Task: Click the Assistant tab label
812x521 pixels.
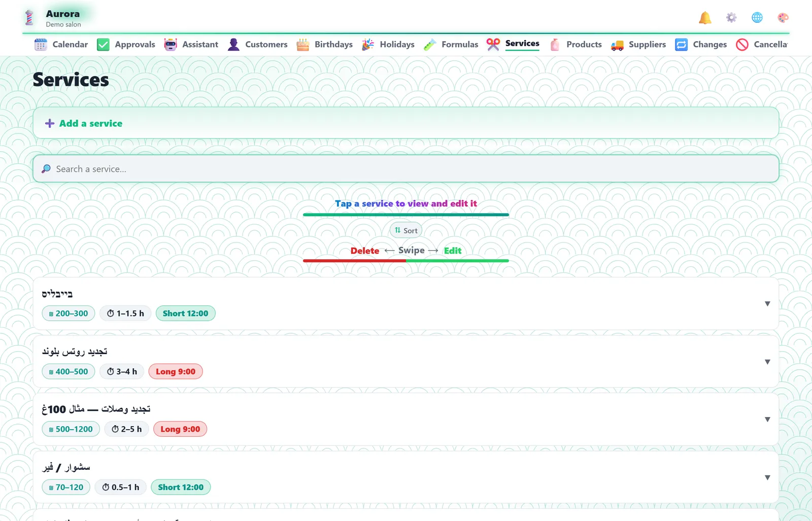Action: point(200,45)
